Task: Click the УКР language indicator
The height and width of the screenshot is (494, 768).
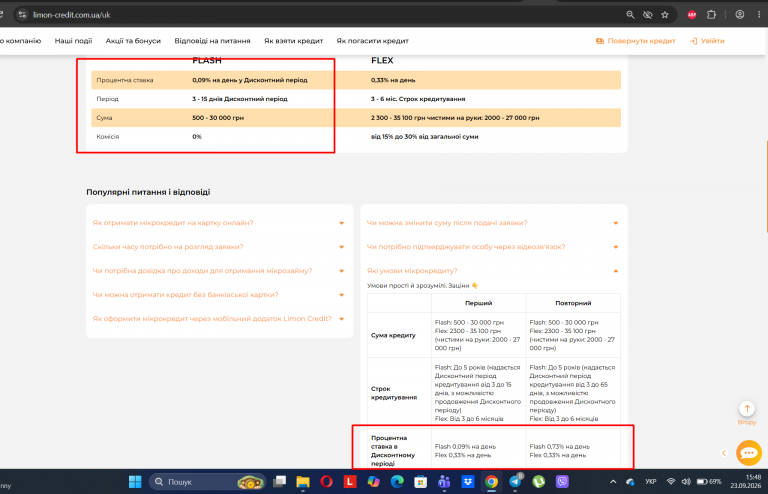Action: coord(650,482)
